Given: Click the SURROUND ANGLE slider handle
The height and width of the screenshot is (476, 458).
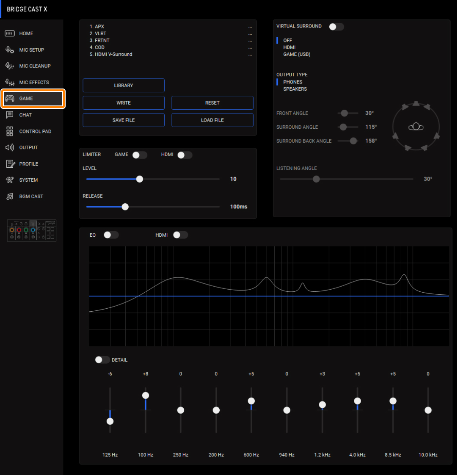Looking at the screenshot, I should pos(343,127).
